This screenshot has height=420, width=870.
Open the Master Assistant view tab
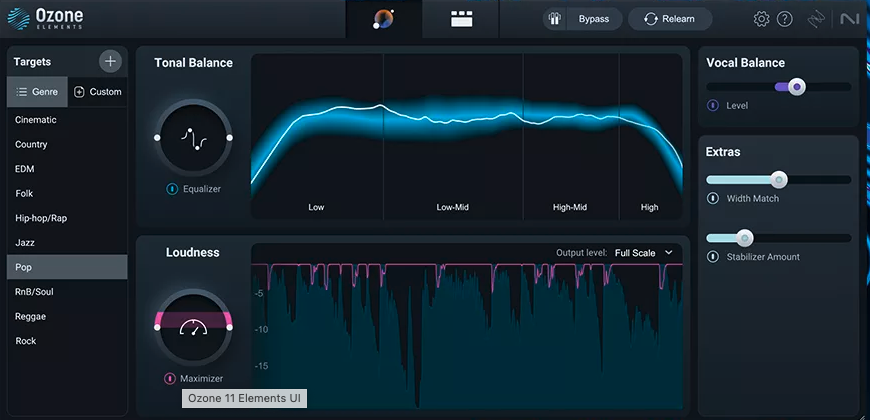coord(384,19)
